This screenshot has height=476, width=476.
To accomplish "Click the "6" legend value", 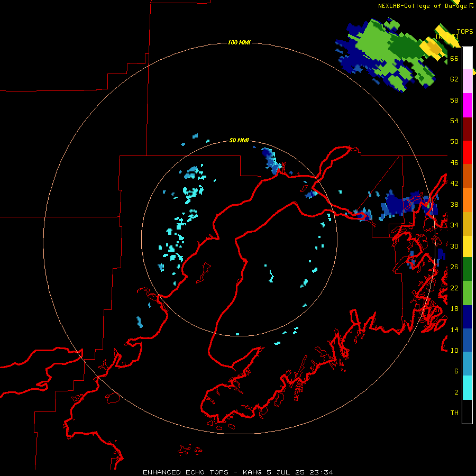I will pyautogui.click(x=456, y=371).
